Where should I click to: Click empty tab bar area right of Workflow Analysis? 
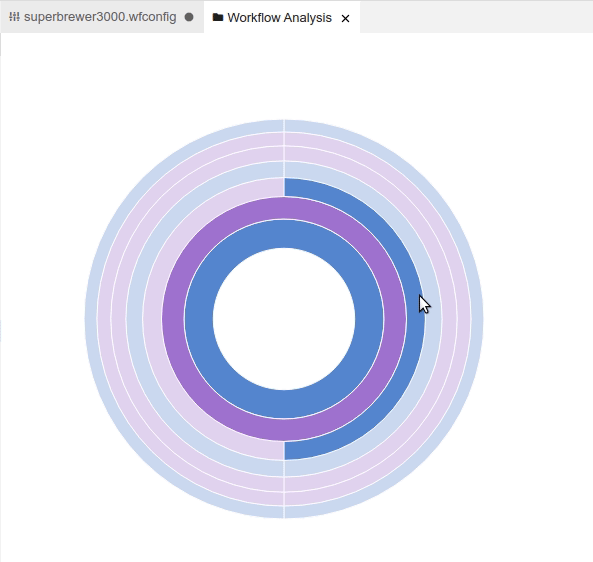[476, 17]
